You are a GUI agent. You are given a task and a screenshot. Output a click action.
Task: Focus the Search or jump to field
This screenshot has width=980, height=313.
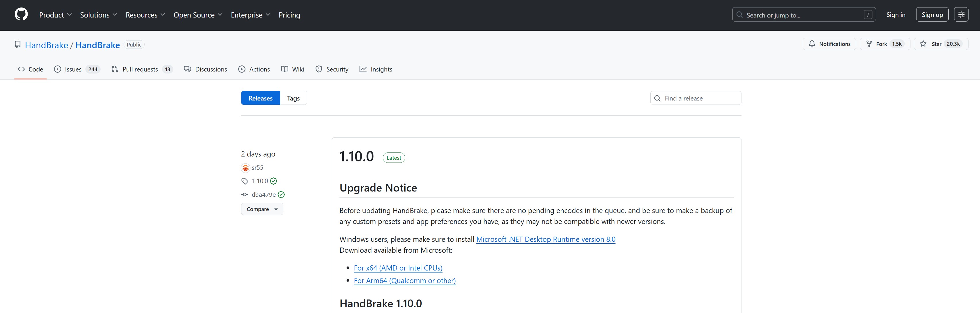[804, 15]
